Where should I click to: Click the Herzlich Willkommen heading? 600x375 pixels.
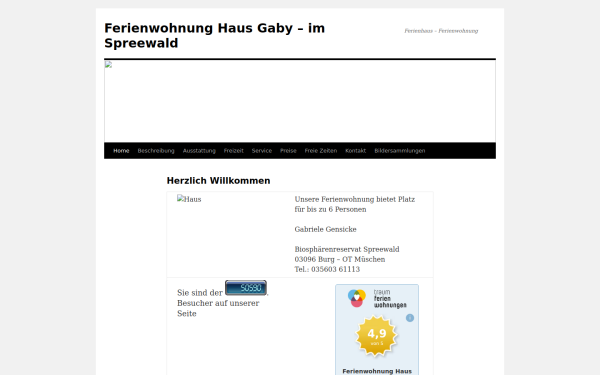pyautogui.click(x=218, y=181)
